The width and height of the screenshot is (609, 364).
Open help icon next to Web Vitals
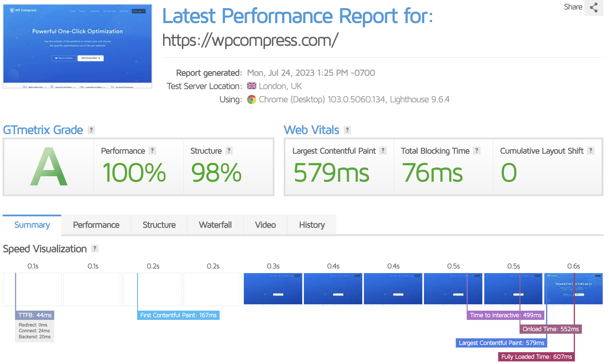(x=347, y=130)
